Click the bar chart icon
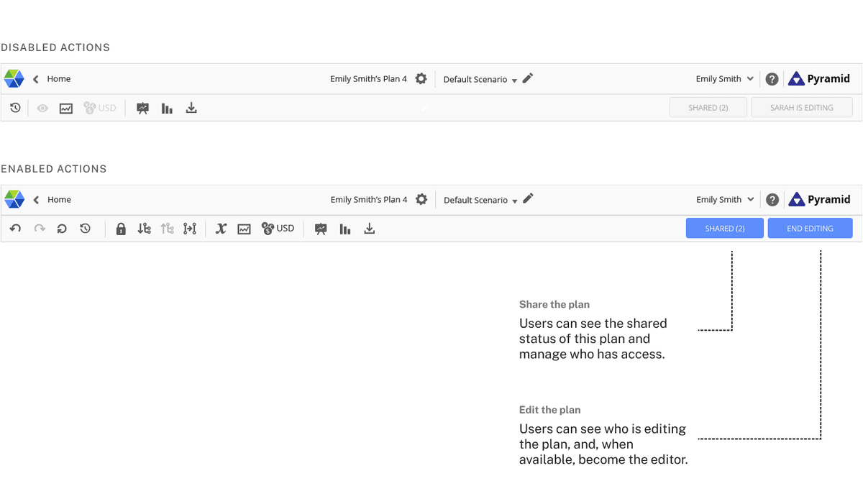The width and height of the screenshot is (863, 504). click(344, 228)
